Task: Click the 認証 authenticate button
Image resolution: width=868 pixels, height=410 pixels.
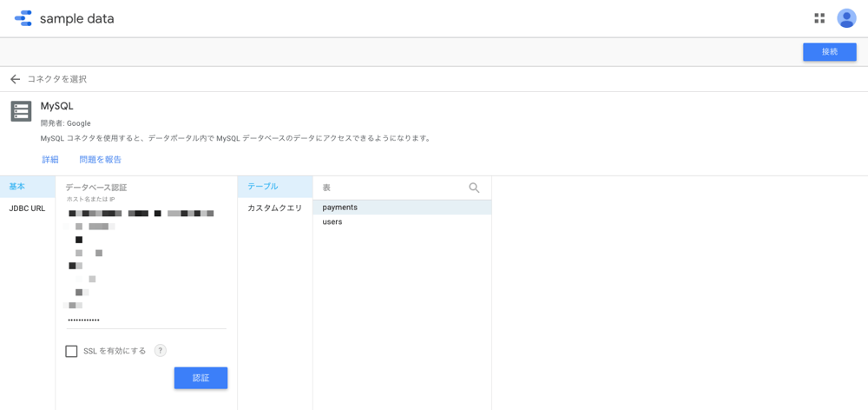Action: coord(201,378)
